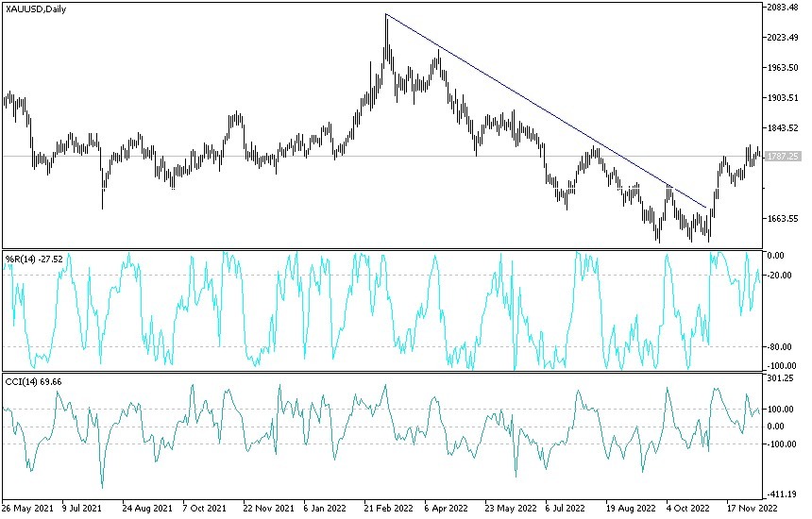812x519 pixels.
Task: Click the 17 Nov 2022 date label
Action: click(x=752, y=508)
